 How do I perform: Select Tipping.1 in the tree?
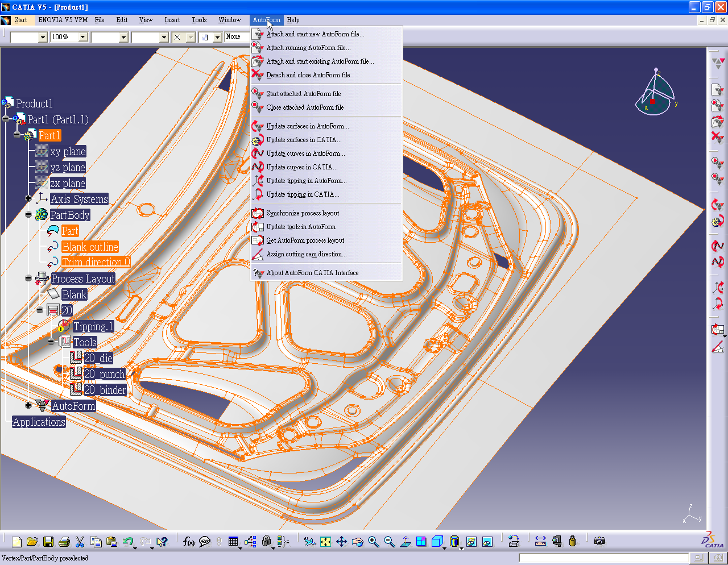[x=93, y=326]
